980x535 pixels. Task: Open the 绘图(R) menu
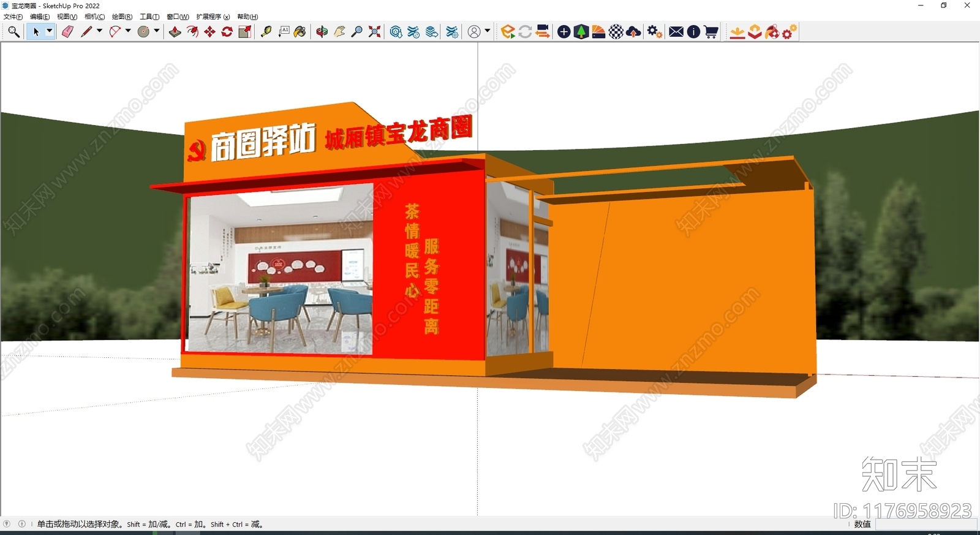pos(122,17)
